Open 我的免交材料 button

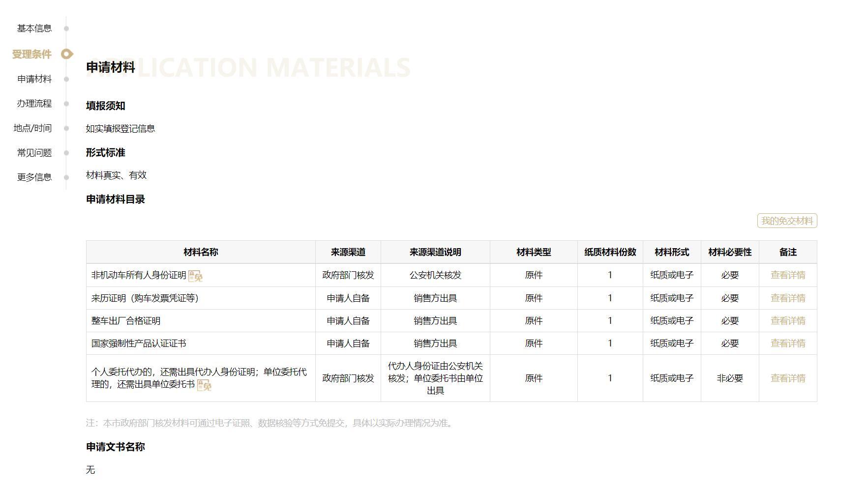tap(787, 221)
